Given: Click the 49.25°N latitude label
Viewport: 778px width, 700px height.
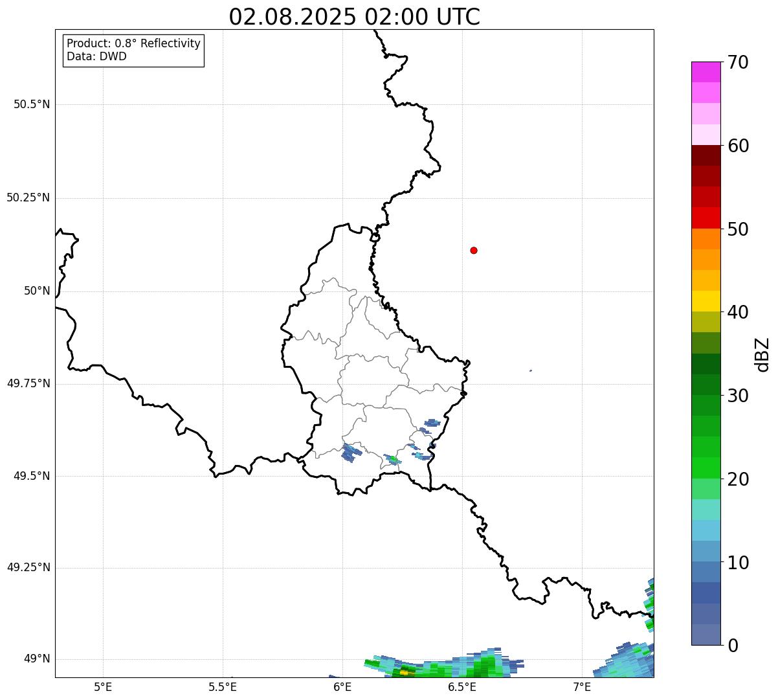Looking at the screenshot, I should coord(28,567).
